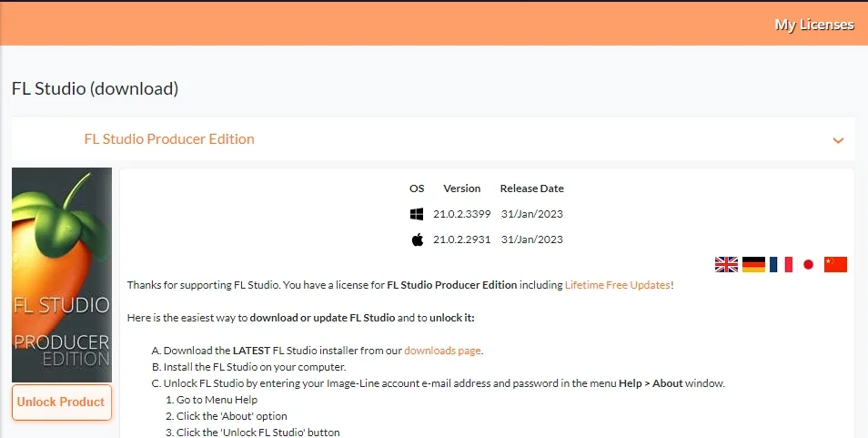Screen dimensions: 868x438
Task: Switch language with the UK flag
Action: 726,265
